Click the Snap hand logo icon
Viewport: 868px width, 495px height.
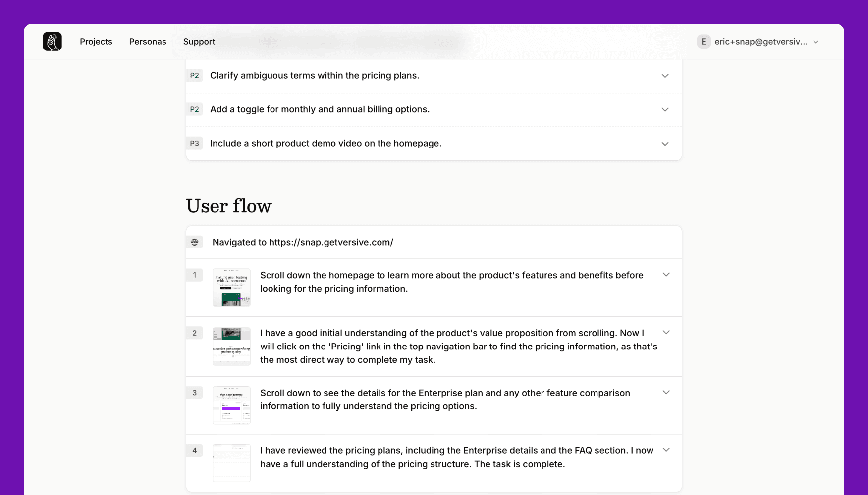click(52, 42)
